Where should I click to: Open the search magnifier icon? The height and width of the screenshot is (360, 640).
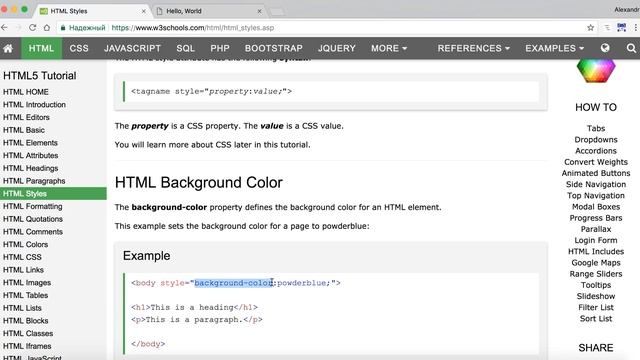(631, 48)
